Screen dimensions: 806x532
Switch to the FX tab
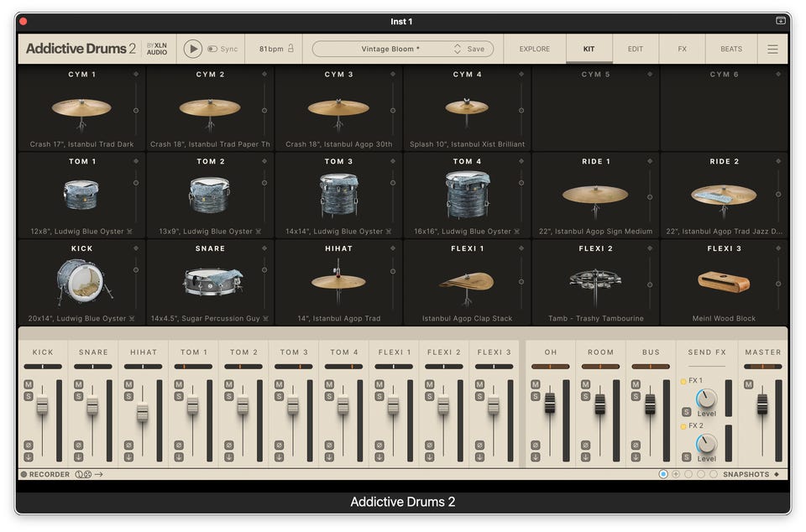click(682, 49)
